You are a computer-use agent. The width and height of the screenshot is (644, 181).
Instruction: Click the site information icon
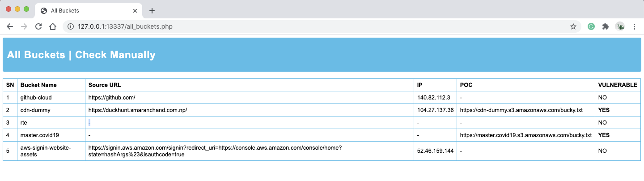point(70,26)
